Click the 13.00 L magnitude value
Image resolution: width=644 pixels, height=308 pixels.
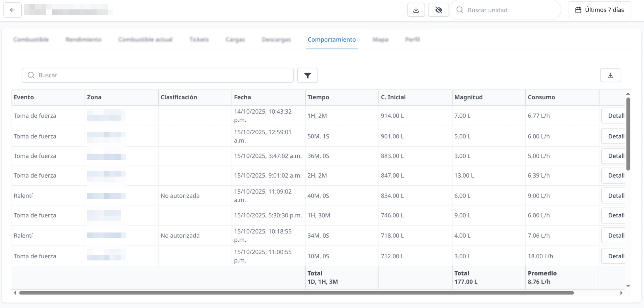[x=464, y=176]
